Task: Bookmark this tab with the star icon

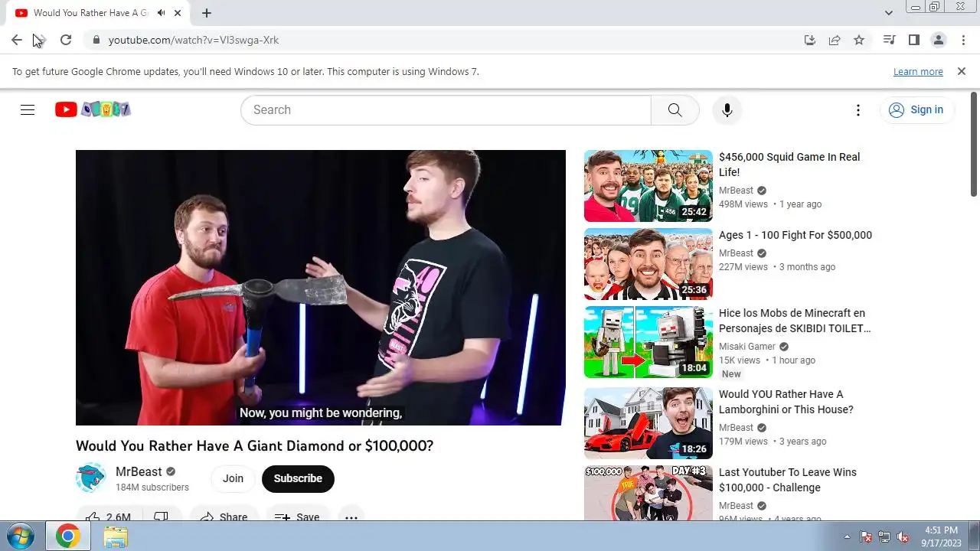Action: (859, 40)
